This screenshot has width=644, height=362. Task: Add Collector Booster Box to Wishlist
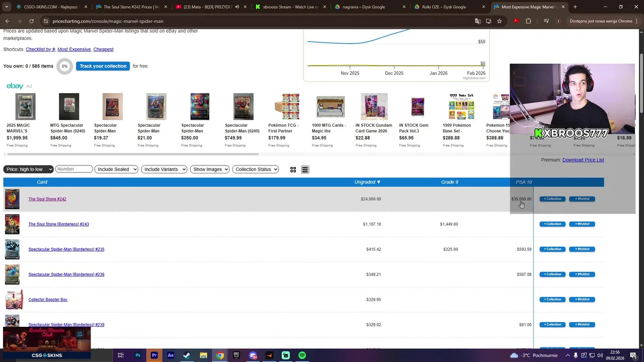coord(582,300)
